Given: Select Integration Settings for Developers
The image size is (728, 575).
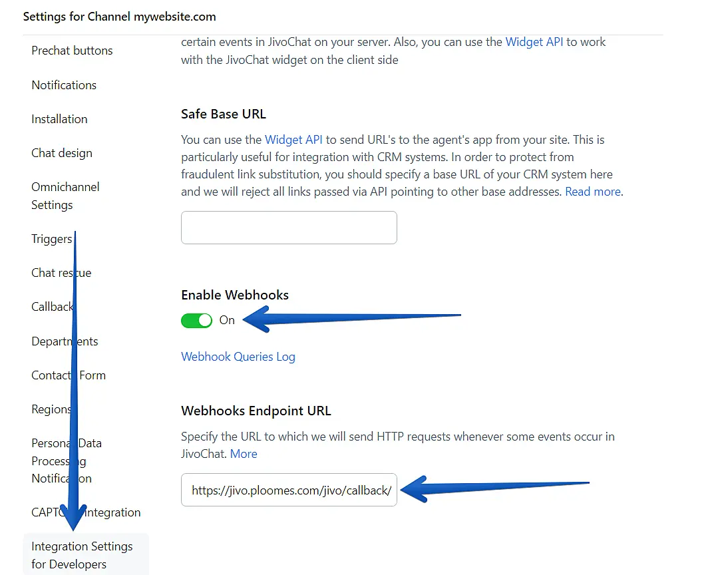Looking at the screenshot, I should [x=82, y=555].
